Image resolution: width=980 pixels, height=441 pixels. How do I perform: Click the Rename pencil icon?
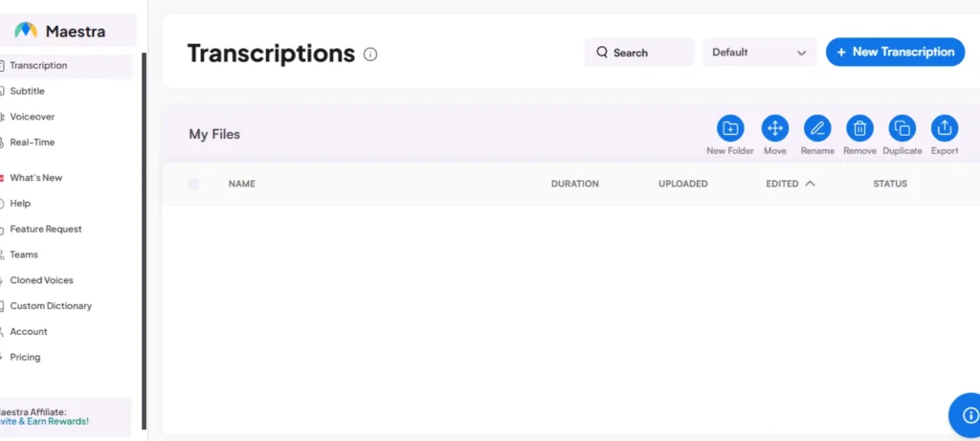coord(817,128)
